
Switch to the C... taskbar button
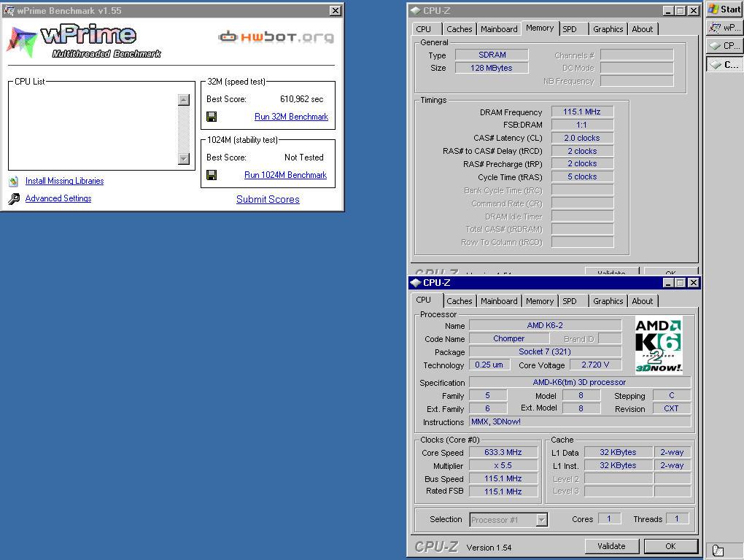coord(724,64)
